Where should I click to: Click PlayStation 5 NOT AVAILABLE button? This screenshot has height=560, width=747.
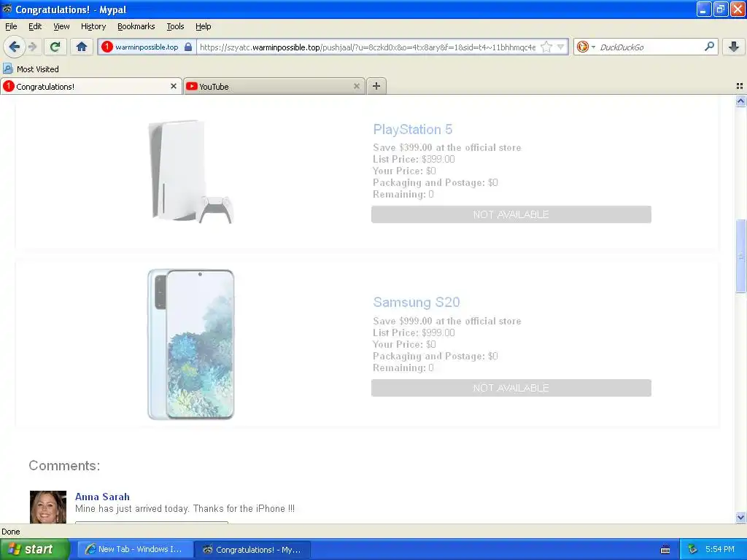511,214
